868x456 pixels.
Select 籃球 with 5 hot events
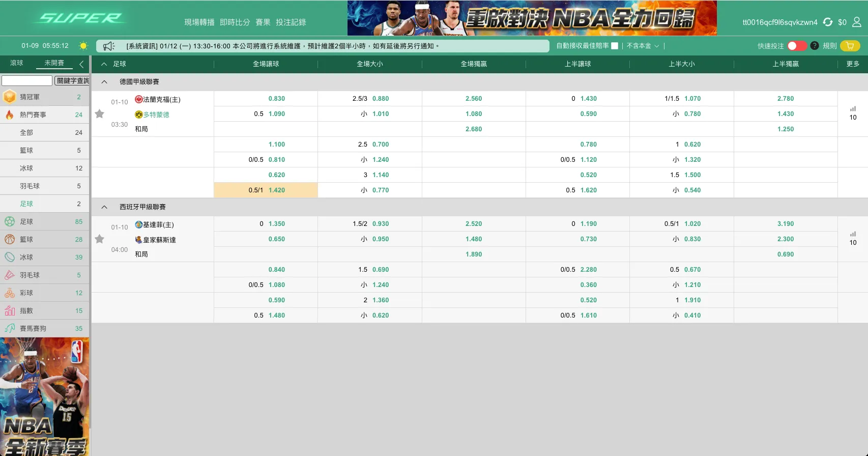coord(45,150)
